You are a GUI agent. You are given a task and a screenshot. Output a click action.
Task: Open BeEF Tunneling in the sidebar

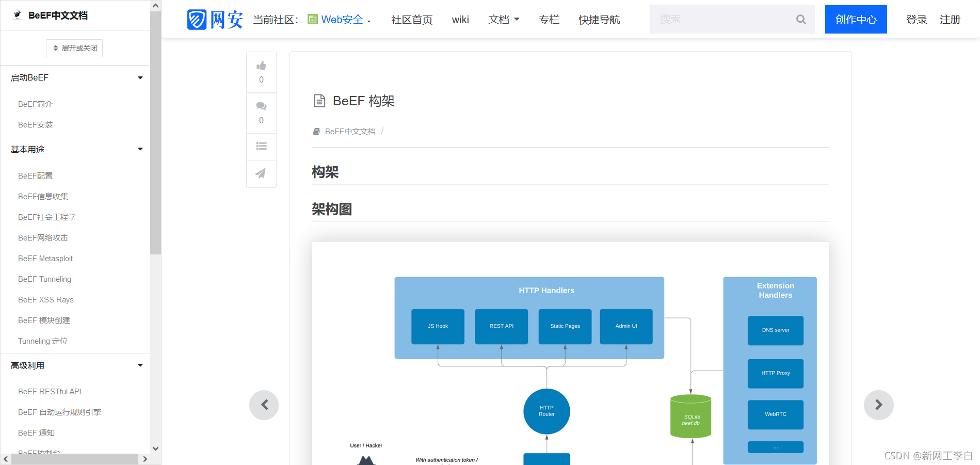pos(44,279)
